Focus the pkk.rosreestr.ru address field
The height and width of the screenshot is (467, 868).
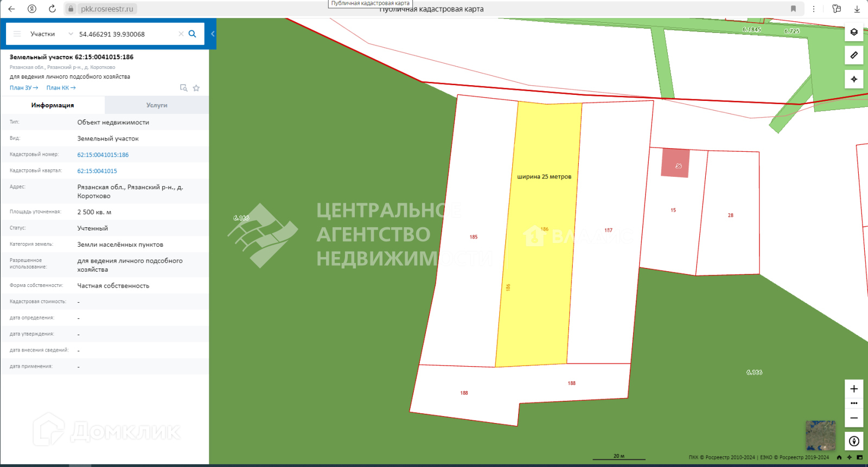107,9
